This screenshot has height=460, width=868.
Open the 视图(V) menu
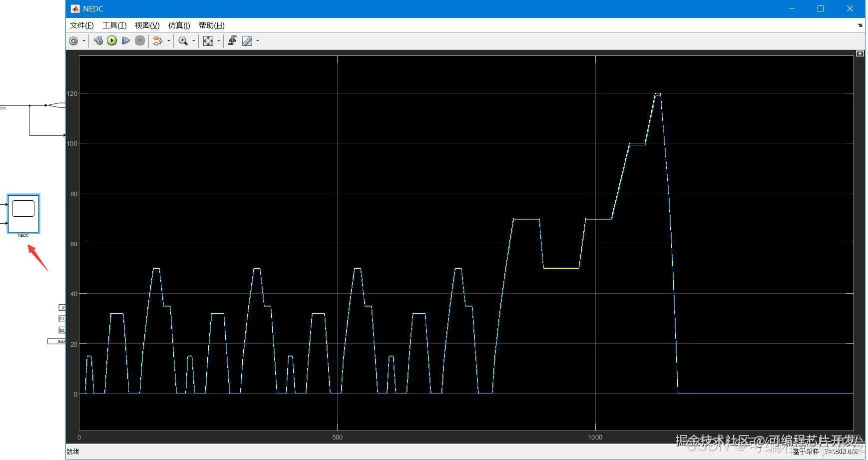(147, 25)
